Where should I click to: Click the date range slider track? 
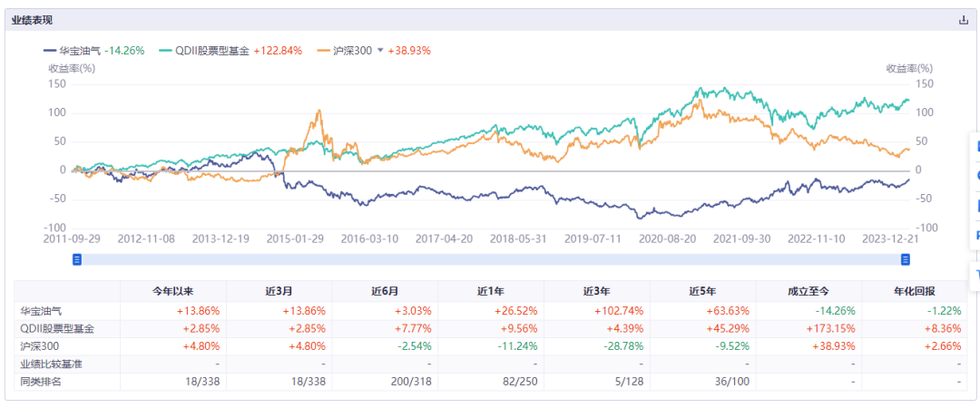coord(491,259)
